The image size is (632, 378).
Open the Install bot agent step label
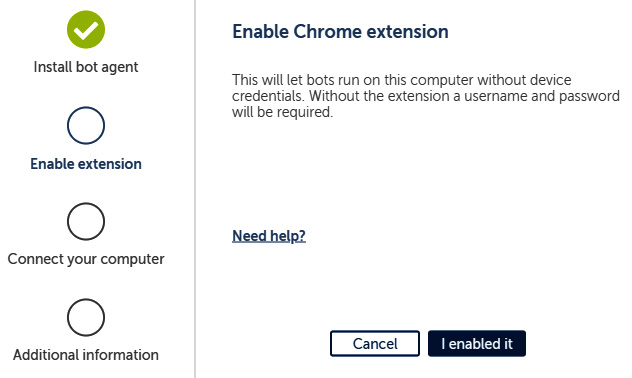click(x=86, y=67)
